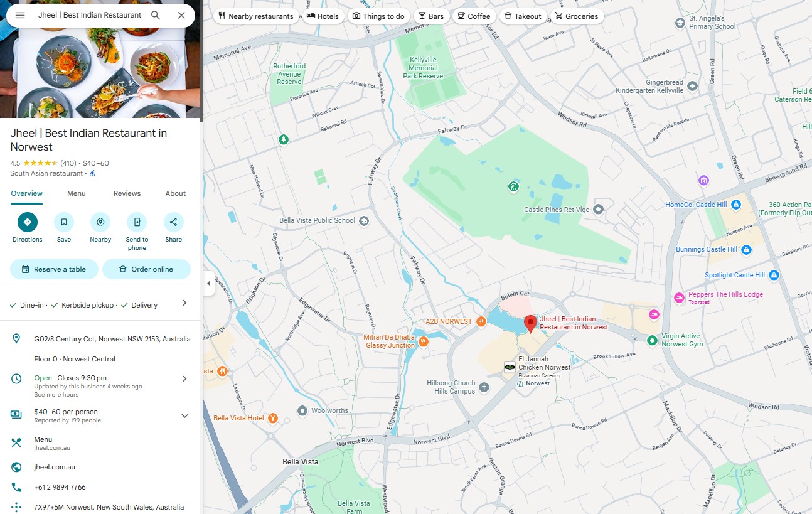Click the search magnifier icon
Image resolution: width=812 pixels, height=514 pixels.
(x=156, y=15)
